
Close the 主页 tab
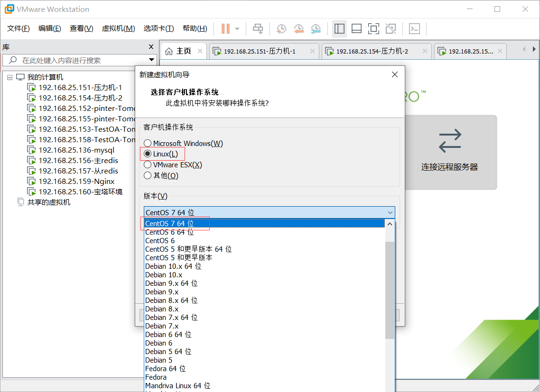200,51
